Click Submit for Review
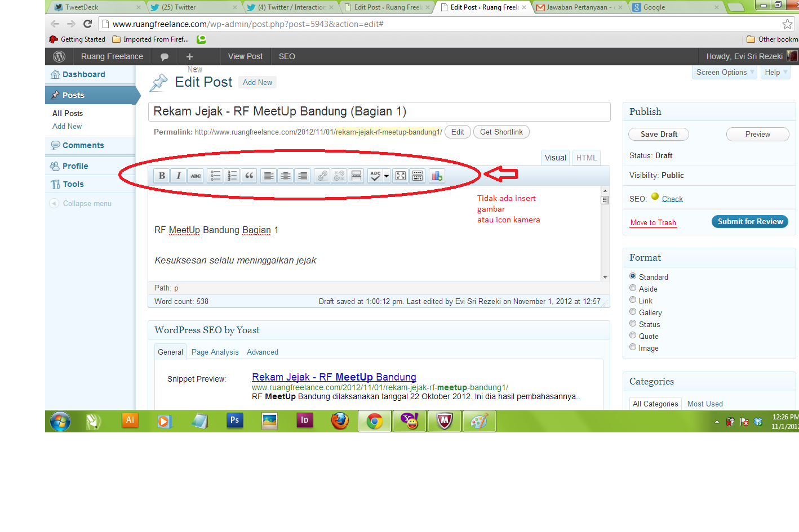The height and width of the screenshot is (532, 799). 750,221
